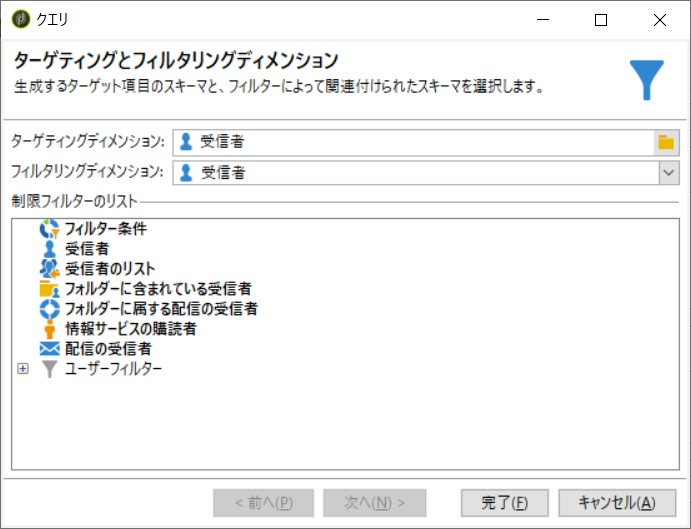Click the 受信者のリスト group icon

tap(49, 269)
